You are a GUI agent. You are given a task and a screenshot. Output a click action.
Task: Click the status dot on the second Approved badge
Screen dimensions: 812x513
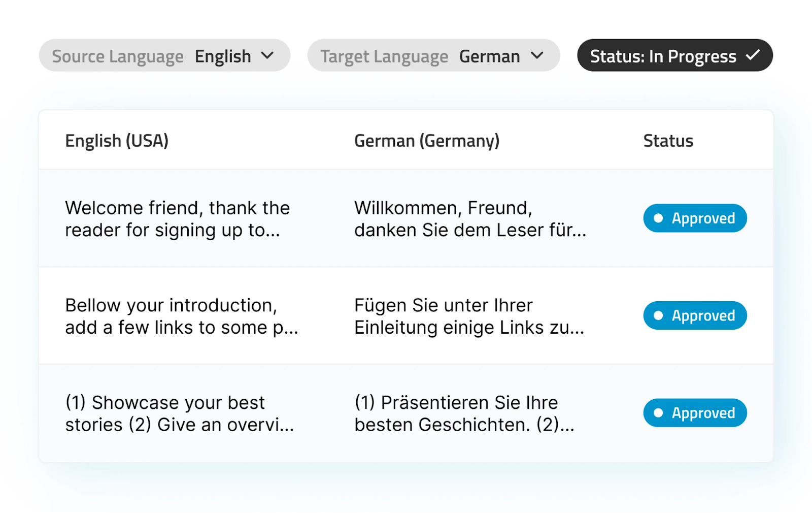point(658,315)
